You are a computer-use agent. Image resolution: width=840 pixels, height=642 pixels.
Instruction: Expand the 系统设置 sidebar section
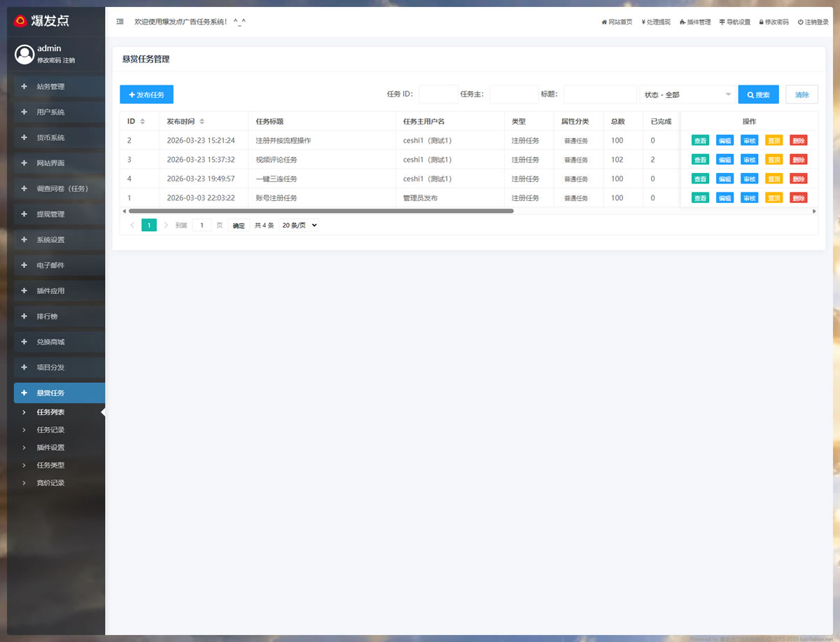(59, 239)
